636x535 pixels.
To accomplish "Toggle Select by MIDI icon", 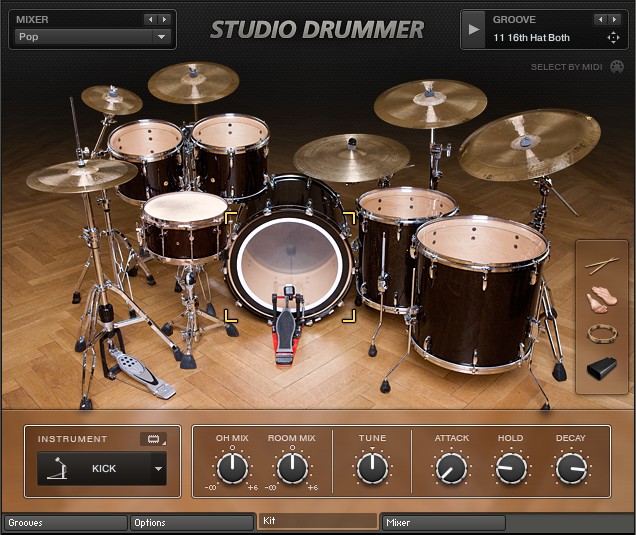I will pyautogui.click(x=617, y=67).
